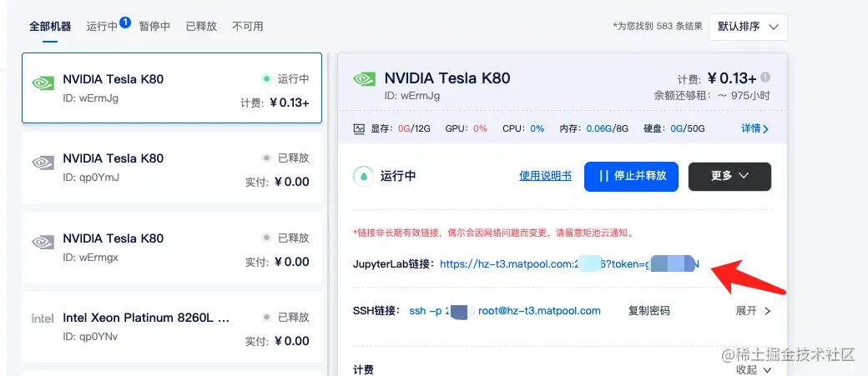Click Intel logo on Xeon Platinum card
The height and width of the screenshot is (376, 868).
(43, 318)
